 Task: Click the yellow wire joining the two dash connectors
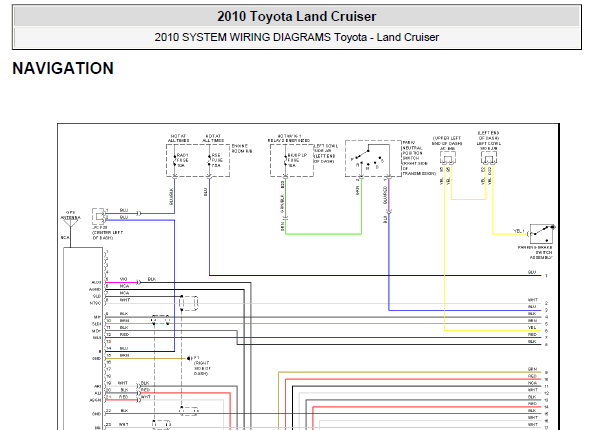pos(468,199)
